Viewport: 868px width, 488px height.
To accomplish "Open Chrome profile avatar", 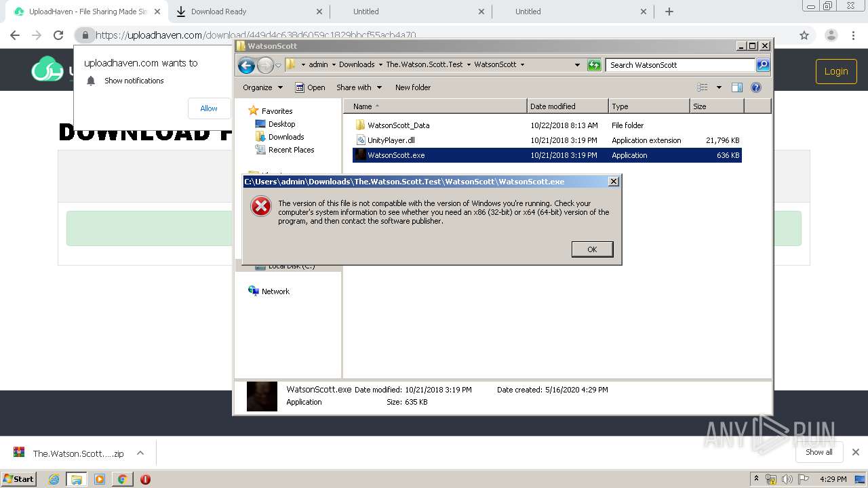I will coord(831,35).
